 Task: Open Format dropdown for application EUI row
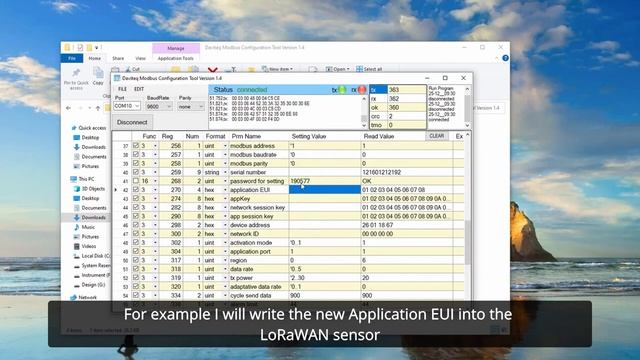(225, 190)
